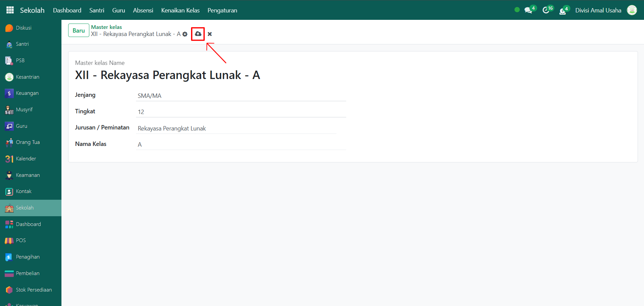644x306 pixels.
Task: Click the cloud save icon
Action: pos(198,34)
